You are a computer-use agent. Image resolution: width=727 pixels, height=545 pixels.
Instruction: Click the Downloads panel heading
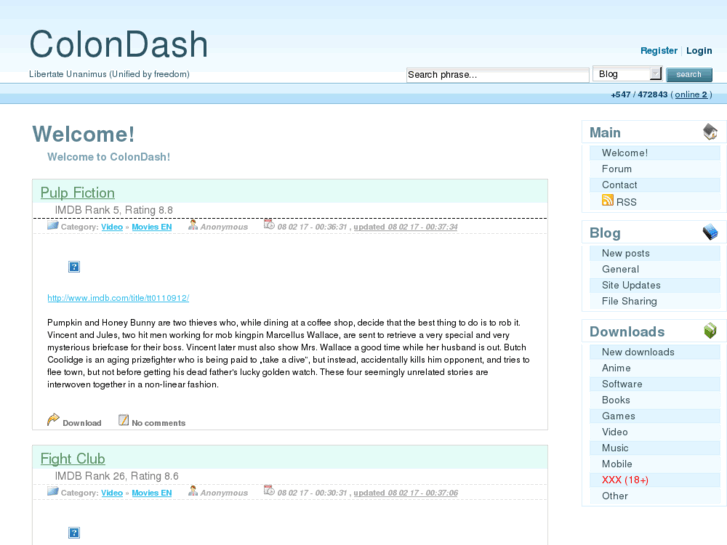pyautogui.click(x=627, y=332)
